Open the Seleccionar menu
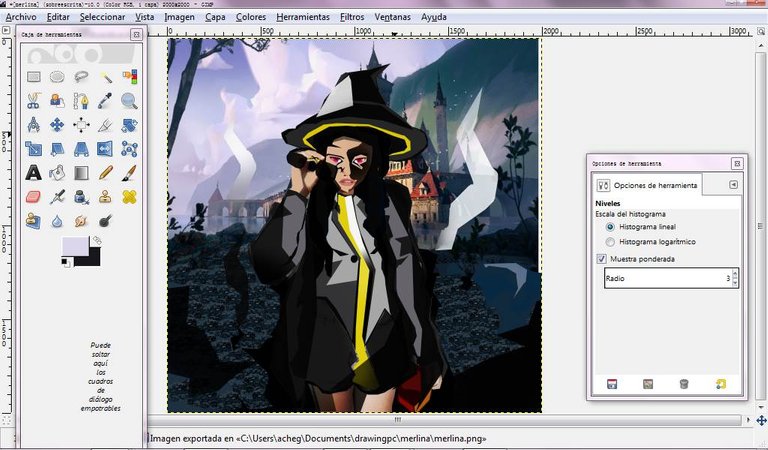 (102, 17)
